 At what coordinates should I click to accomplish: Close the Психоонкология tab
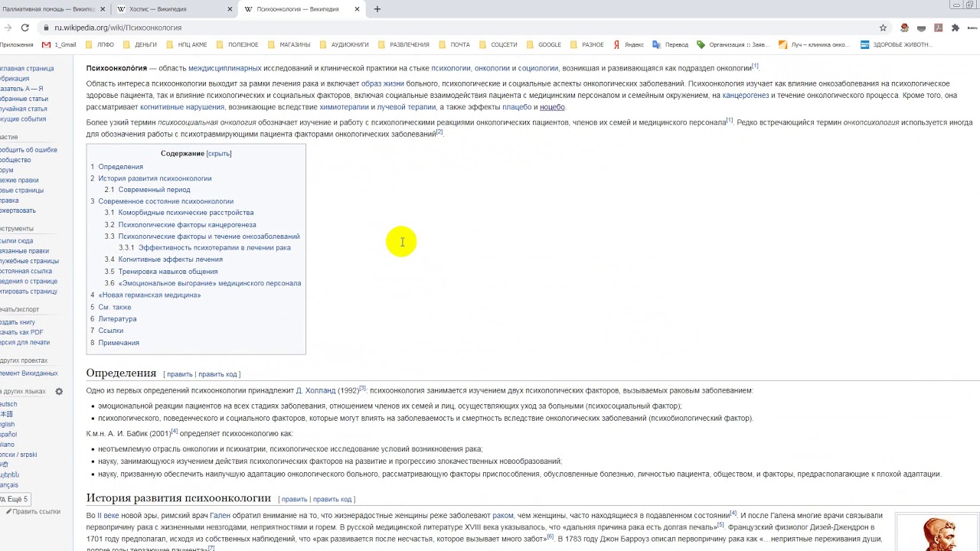pos(357,9)
